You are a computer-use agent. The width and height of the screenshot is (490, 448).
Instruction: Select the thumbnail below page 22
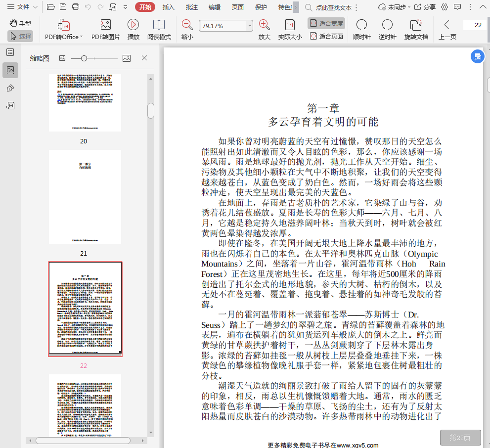pos(85,405)
